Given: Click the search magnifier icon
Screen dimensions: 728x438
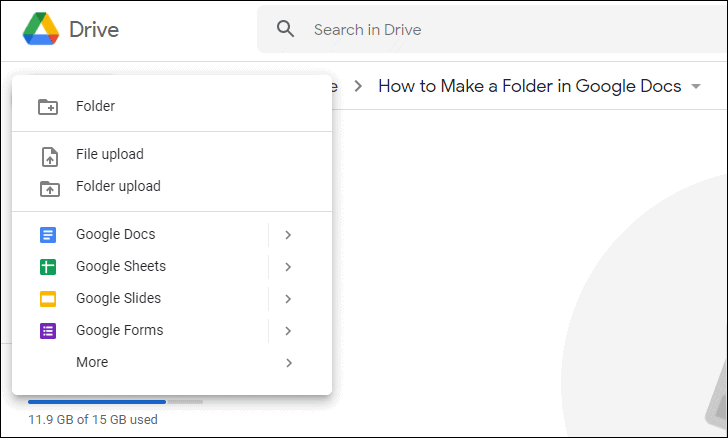Looking at the screenshot, I should 285,29.
